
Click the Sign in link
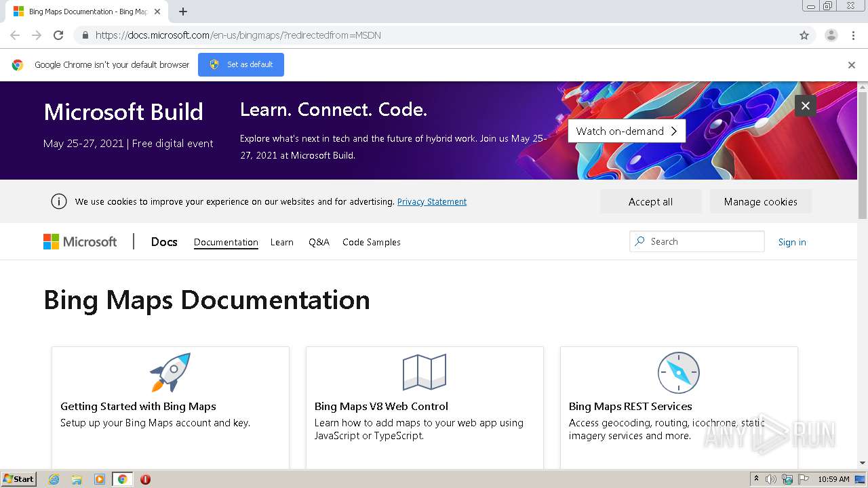[x=792, y=242]
